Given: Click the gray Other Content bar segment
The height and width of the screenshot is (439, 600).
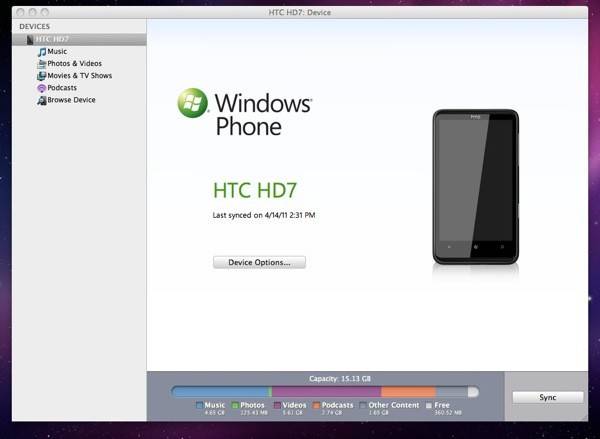Looking at the screenshot, I should click(x=452, y=392).
